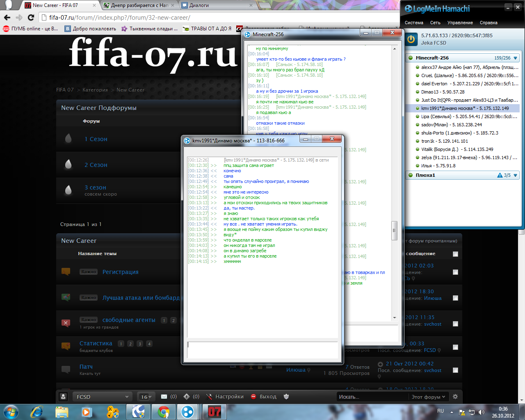Image resolution: width=525 pixels, height=420 pixels.
Task: Click the message input field in kmv1991 chat
Action: pyautogui.click(x=262, y=350)
